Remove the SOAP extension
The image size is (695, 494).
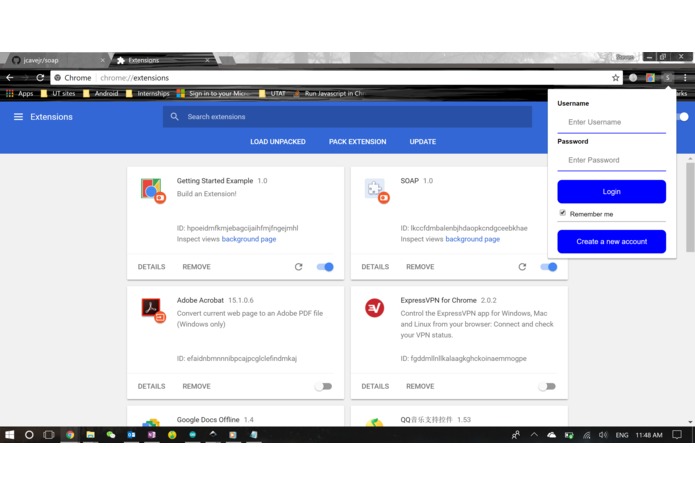click(420, 267)
